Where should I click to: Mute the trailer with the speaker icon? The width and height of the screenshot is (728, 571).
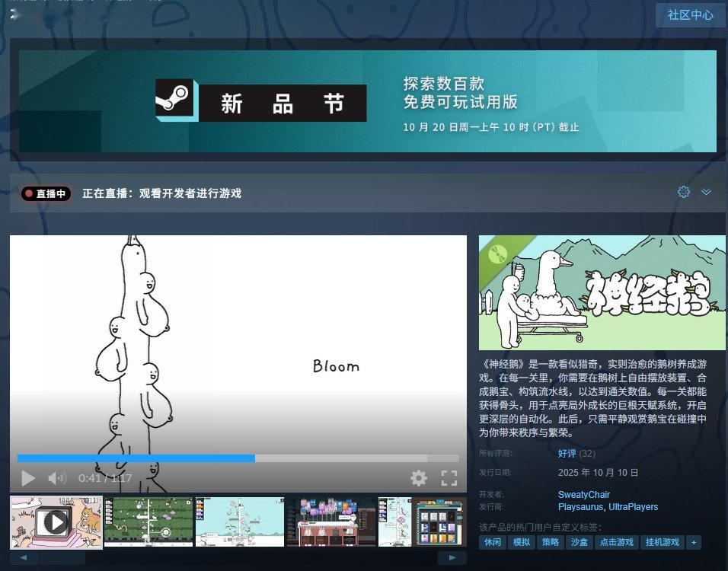click(57, 477)
